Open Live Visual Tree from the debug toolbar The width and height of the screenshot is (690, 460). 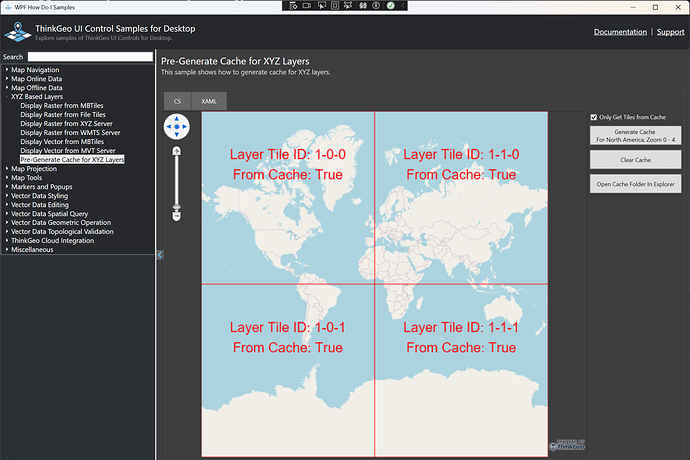point(294,6)
